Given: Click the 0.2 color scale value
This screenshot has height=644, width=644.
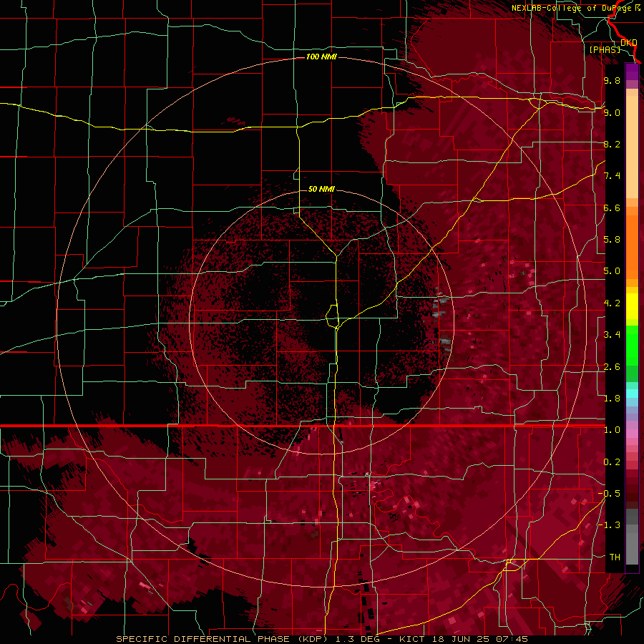Looking at the screenshot, I should point(612,462).
